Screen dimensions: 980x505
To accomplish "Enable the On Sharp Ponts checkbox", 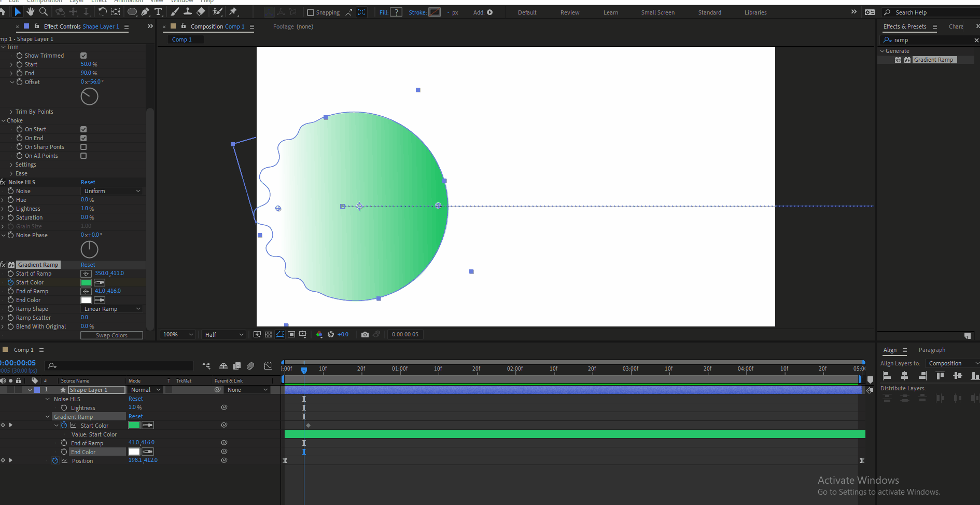I will (83, 146).
